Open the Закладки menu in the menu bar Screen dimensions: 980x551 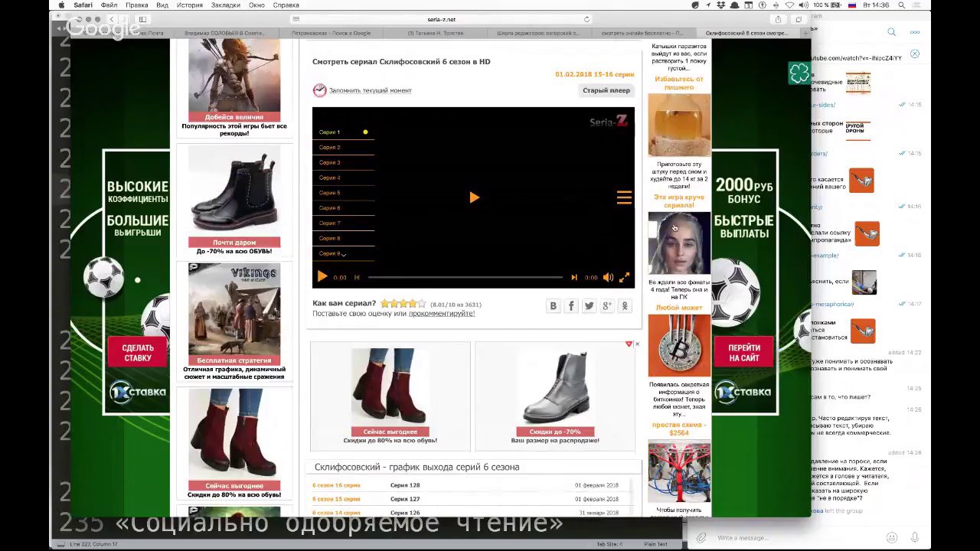(x=226, y=5)
